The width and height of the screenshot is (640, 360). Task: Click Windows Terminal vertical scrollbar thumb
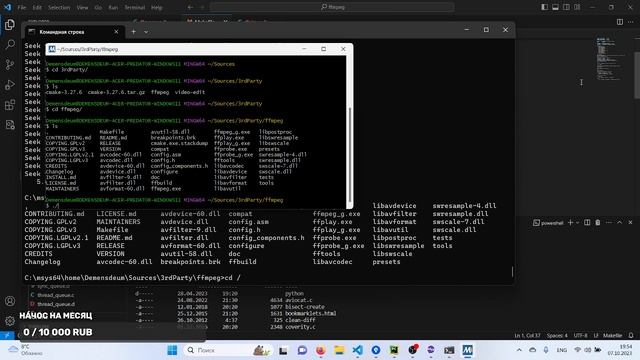512,271
